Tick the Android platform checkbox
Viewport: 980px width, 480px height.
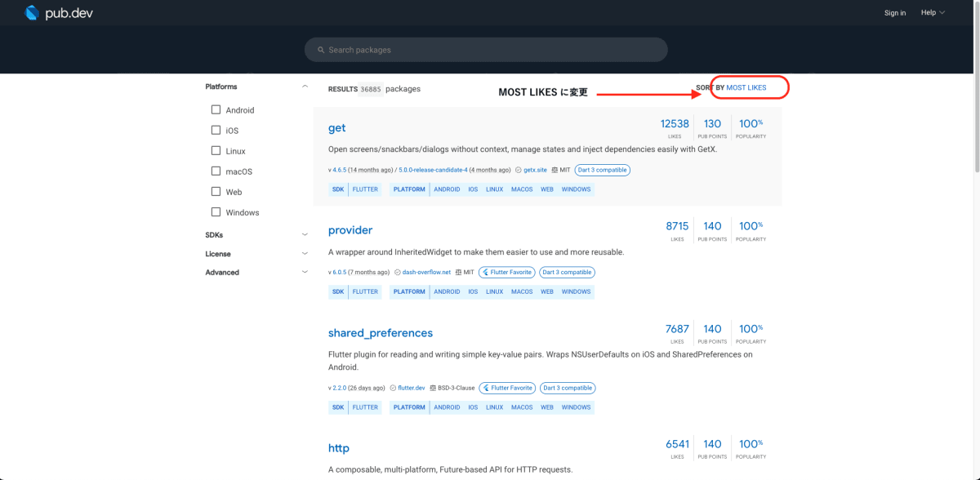[x=216, y=109]
